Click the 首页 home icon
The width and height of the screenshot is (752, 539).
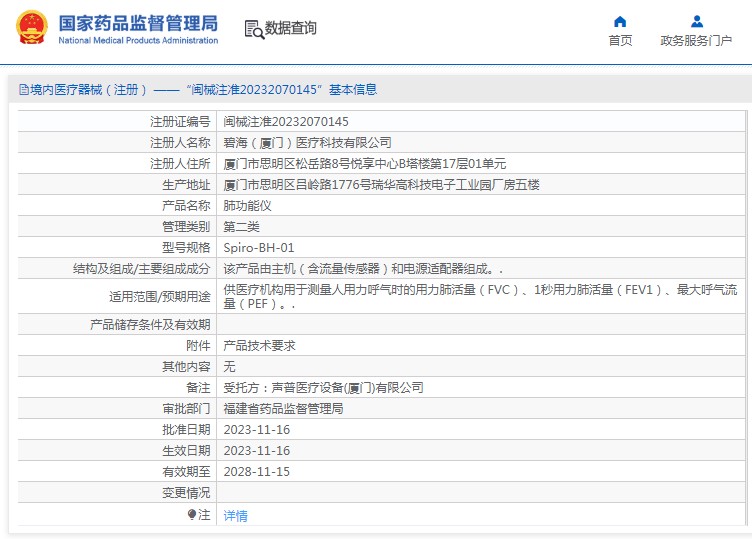click(620, 22)
